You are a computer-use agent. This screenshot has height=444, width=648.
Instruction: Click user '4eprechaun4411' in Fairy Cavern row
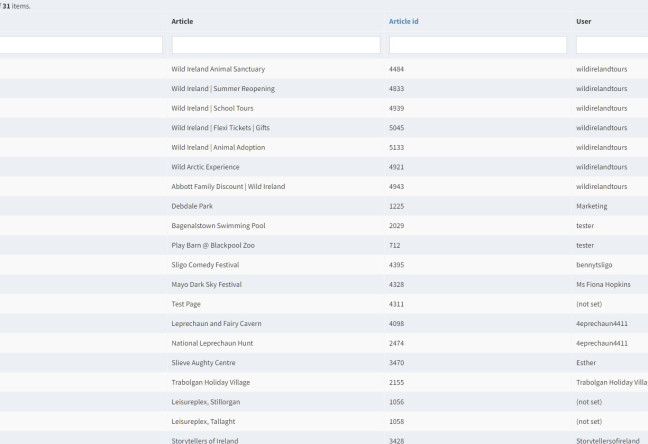[602, 324]
